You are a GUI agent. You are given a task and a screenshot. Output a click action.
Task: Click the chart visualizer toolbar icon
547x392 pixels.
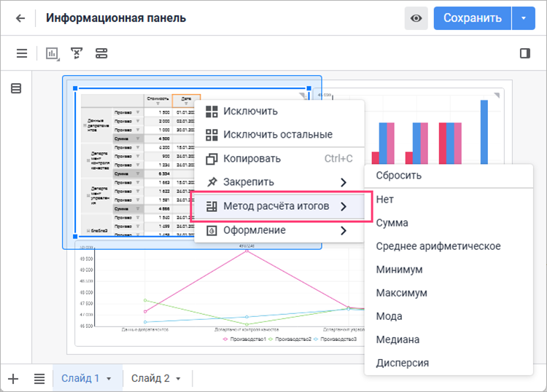[x=53, y=53]
